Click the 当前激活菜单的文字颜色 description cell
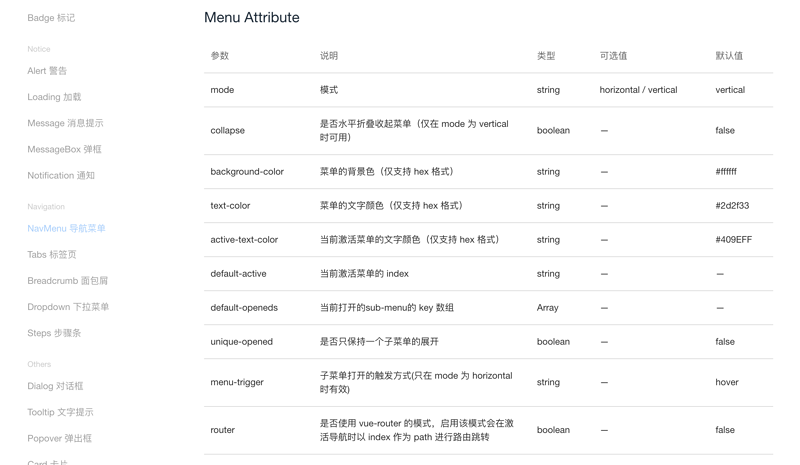Viewport: 800px width, 465px height. tap(409, 240)
